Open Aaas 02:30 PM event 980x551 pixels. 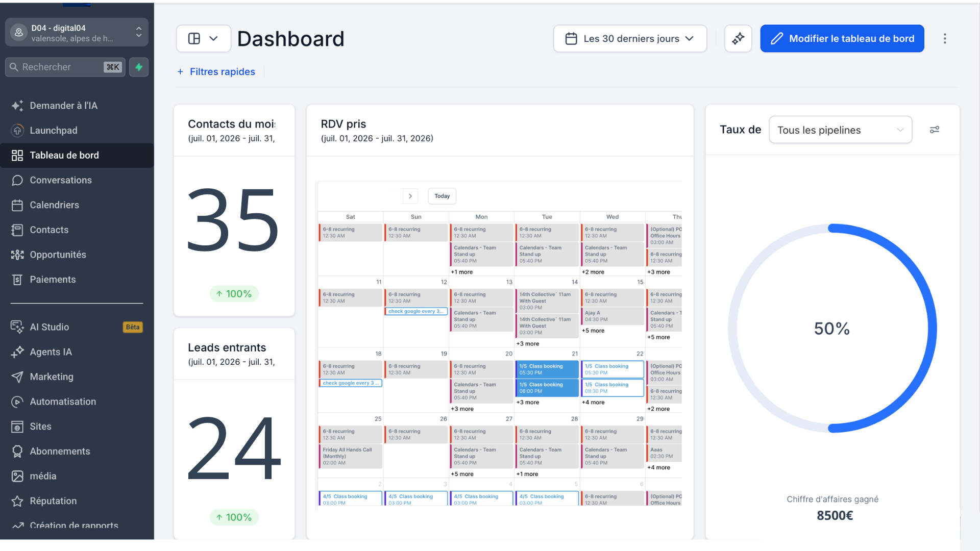click(x=665, y=453)
